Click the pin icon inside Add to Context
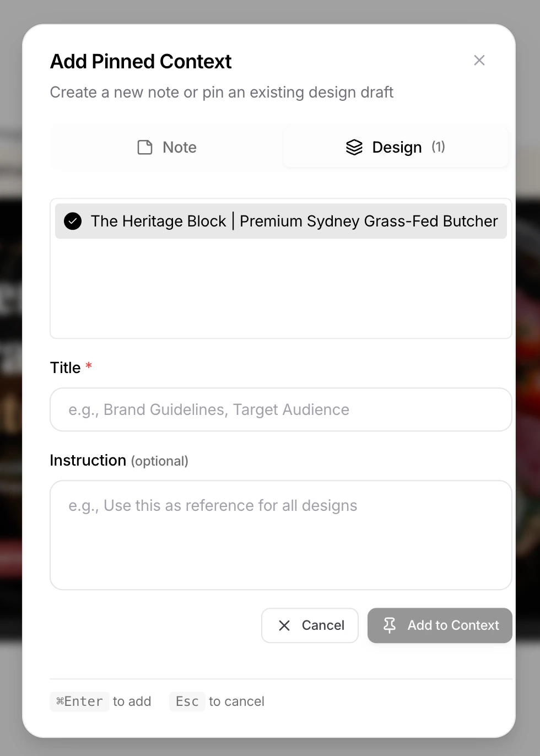This screenshot has width=540, height=756. pyautogui.click(x=390, y=625)
